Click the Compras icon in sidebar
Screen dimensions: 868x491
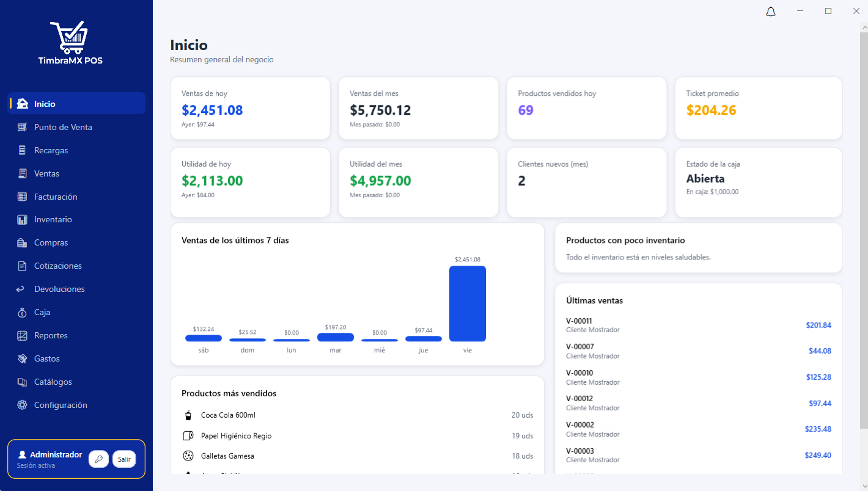pyautogui.click(x=23, y=242)
